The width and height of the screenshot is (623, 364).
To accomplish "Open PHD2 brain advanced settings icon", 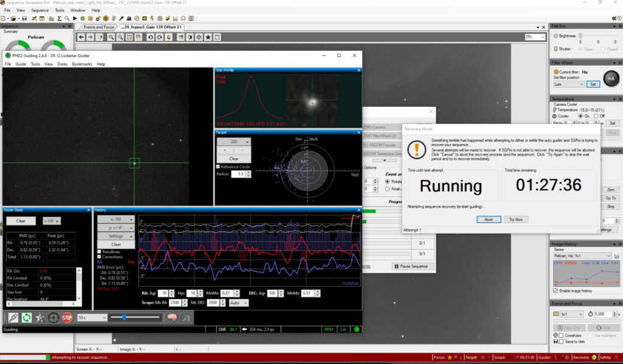I will pyautogui.click(x=172, y=318).
